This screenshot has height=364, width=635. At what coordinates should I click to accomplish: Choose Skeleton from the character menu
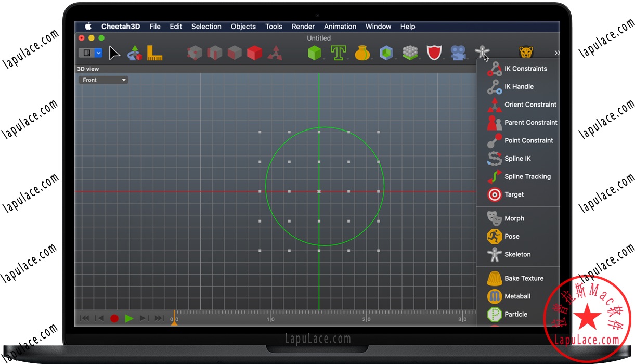[x=518, y=254]
